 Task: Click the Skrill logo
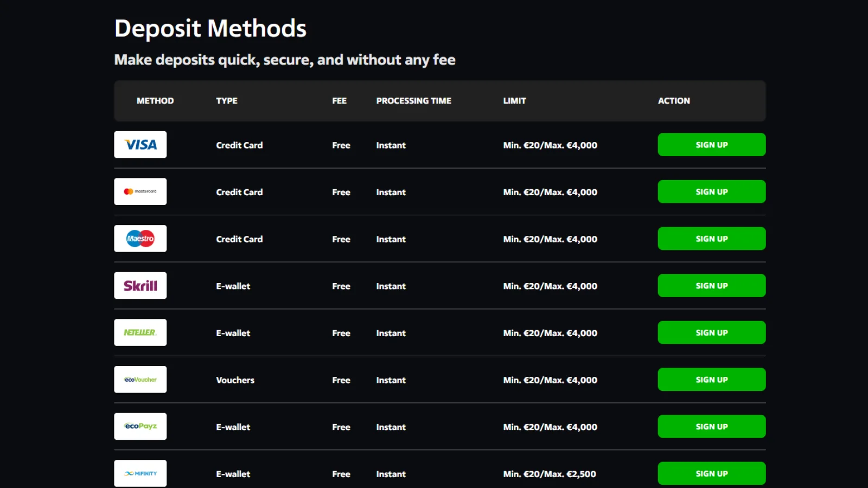[140, 286]
